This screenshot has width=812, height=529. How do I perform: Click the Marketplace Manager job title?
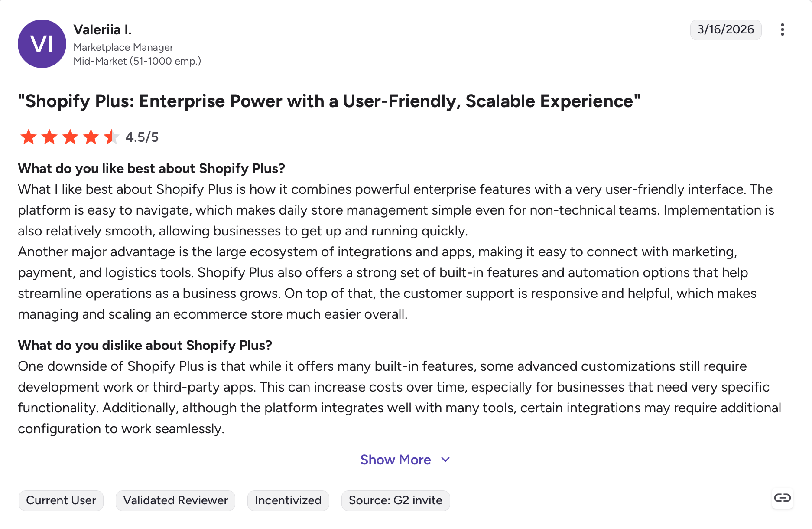click(123, 47)
